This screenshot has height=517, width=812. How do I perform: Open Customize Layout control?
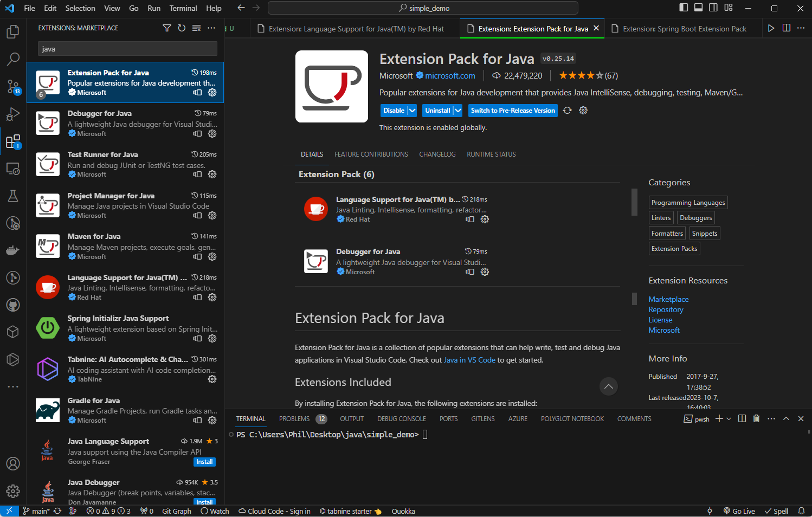click(729, 8)
